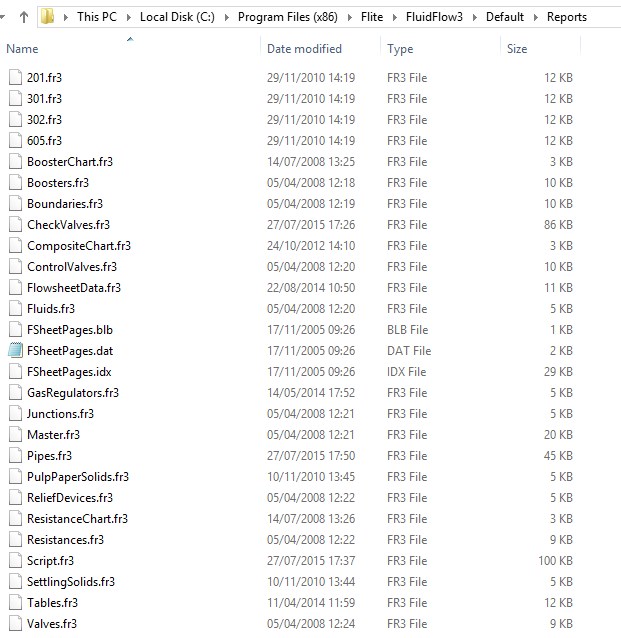Click the CheckValves.fr3 file icon
The image size is (621, 638).
14,225
